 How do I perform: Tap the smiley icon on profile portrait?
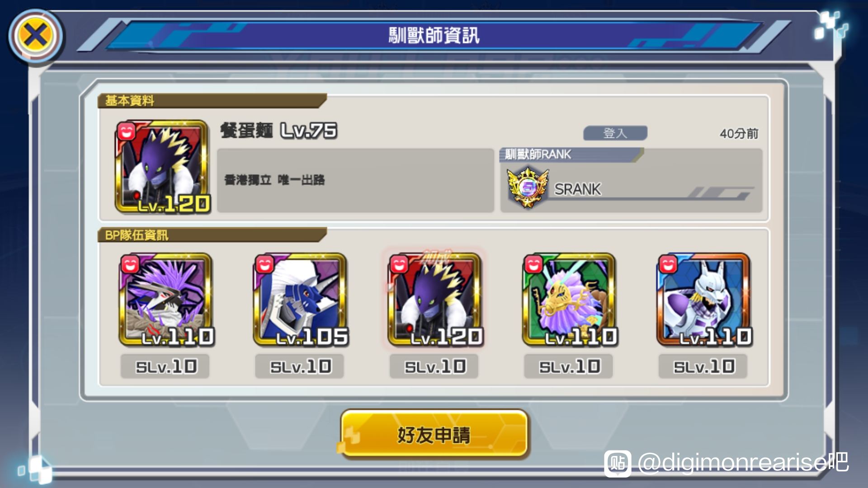click(127, 131)
